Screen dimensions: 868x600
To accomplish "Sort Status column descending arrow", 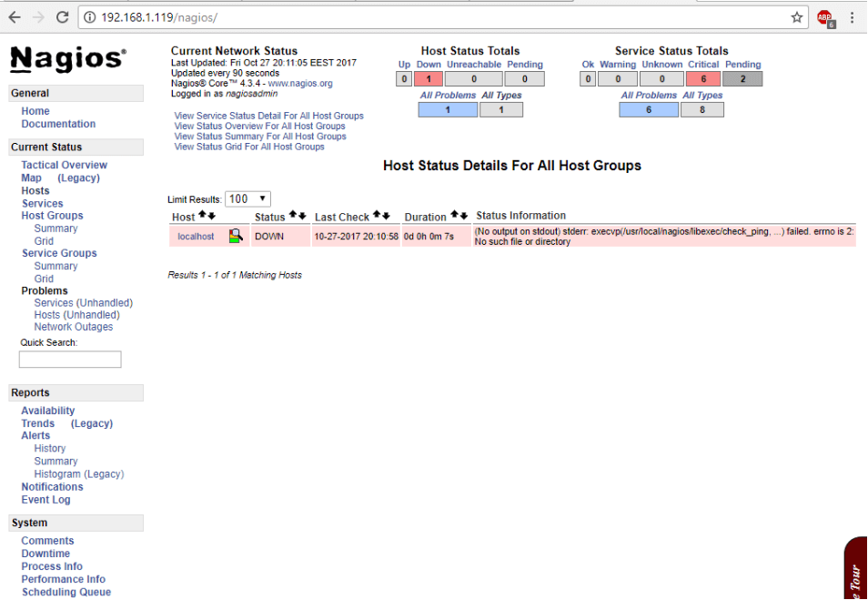I will click(302, 215).
